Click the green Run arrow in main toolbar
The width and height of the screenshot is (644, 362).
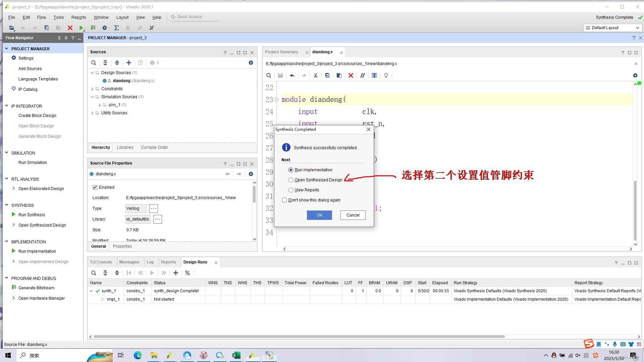click(x=81, y=28)
